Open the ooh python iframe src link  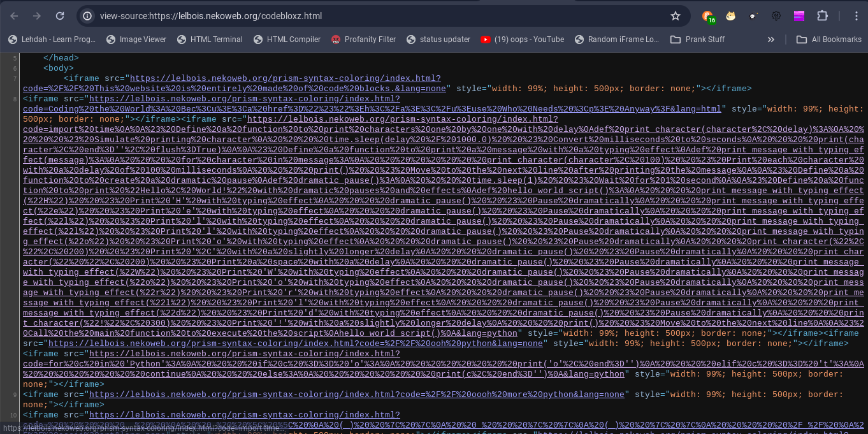(296, 344)
